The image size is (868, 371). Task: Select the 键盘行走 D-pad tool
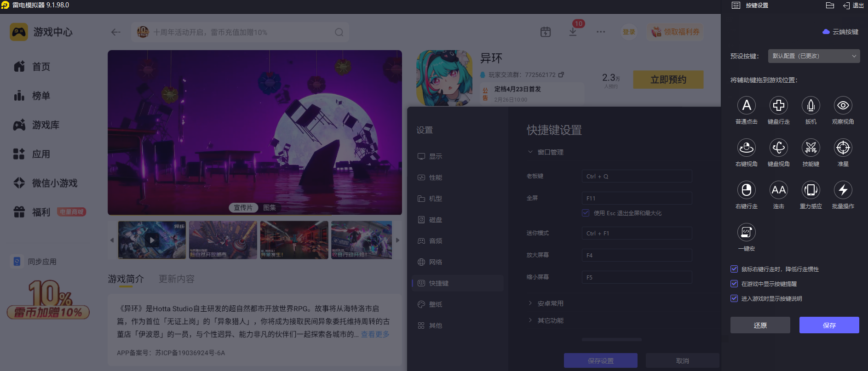779,106
